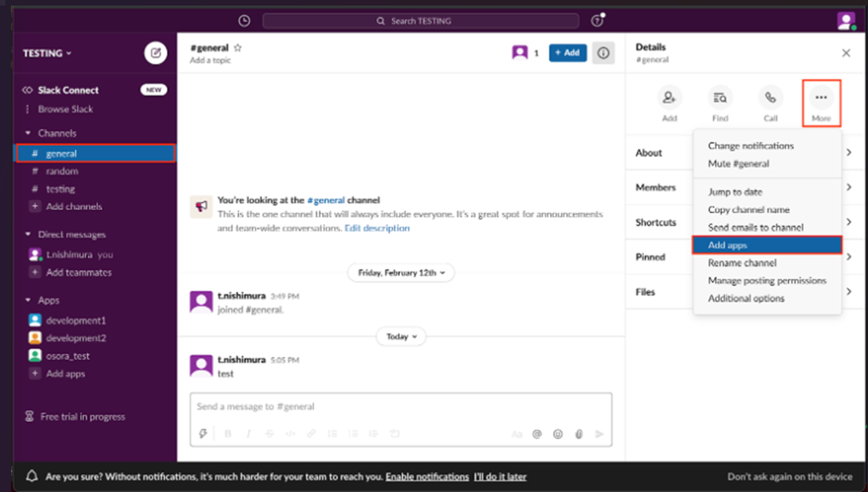Attach a file with the paperclip icon
This screenshot has height=492, width=868.
pyautogui.click(x=579, y=434)
